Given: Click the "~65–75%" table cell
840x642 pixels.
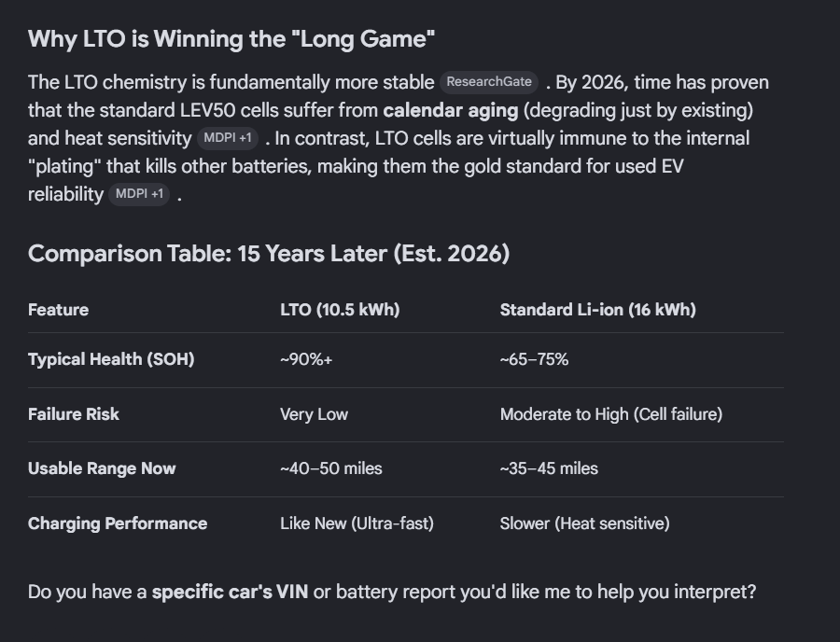Looking at the screenshot, I should click(x=534, y=359).
